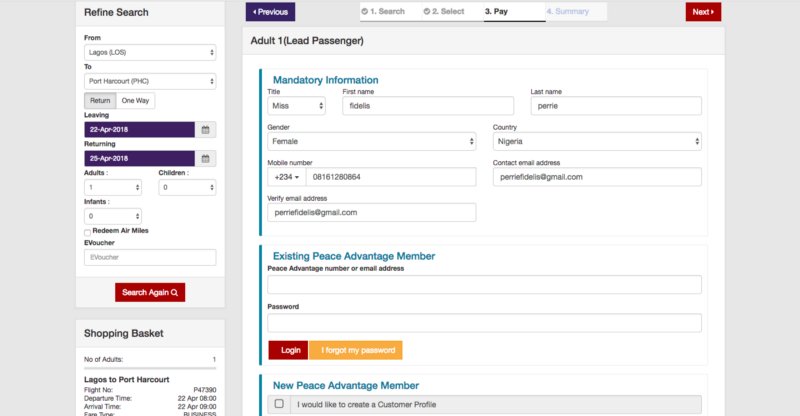Open the Leaving date calendar icon
Image resolution: width=800 pixels, height=416 pixels.
pos(205,130)
